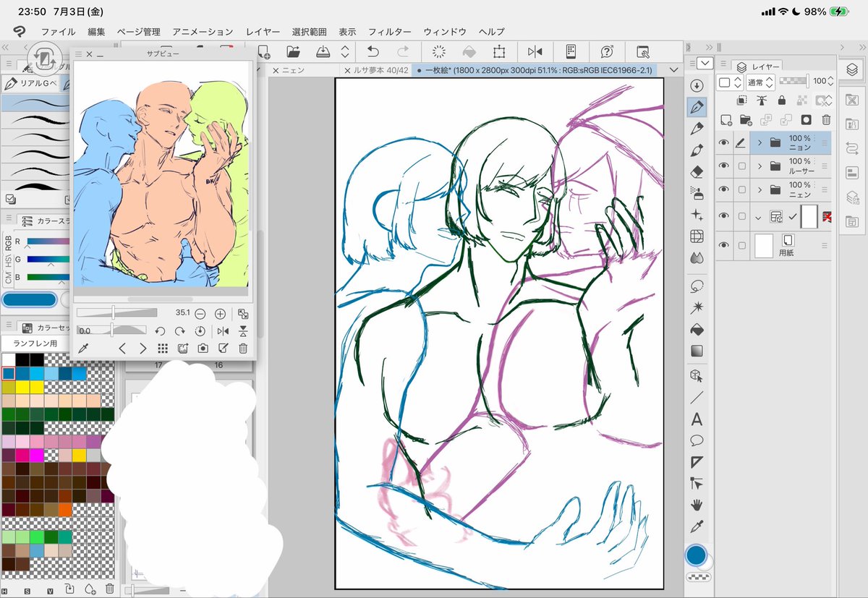This screenshot has height=598, width=868.
Task: Click the Undo arrow in command bar
Action: tap(373, 51)
